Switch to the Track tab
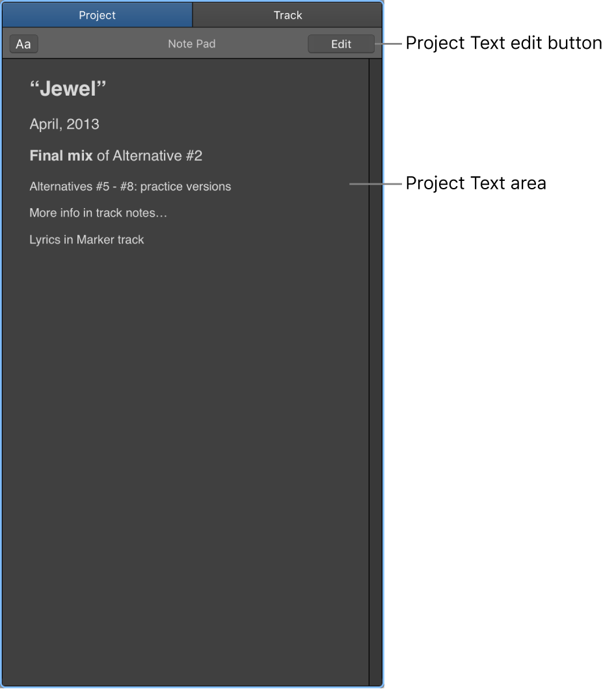The height and width of the screenshot is (689, 616). click(x=288, y=15)
